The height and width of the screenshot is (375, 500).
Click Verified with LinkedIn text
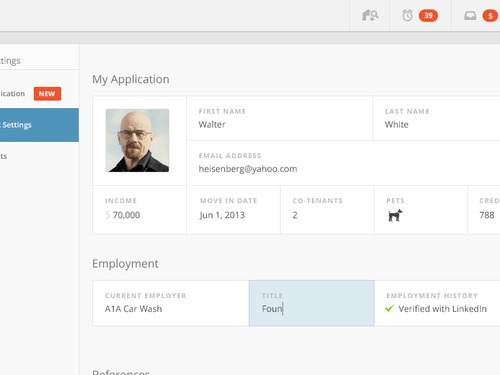[x=442, y=309]
